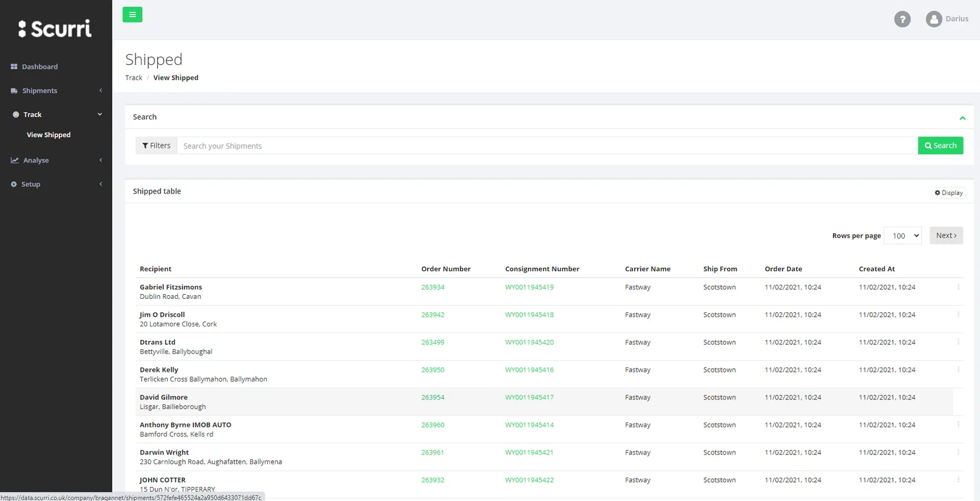This screenshot has height=501, width=980.
Task: Open order number 263960
Action: [x=432, y=425]
